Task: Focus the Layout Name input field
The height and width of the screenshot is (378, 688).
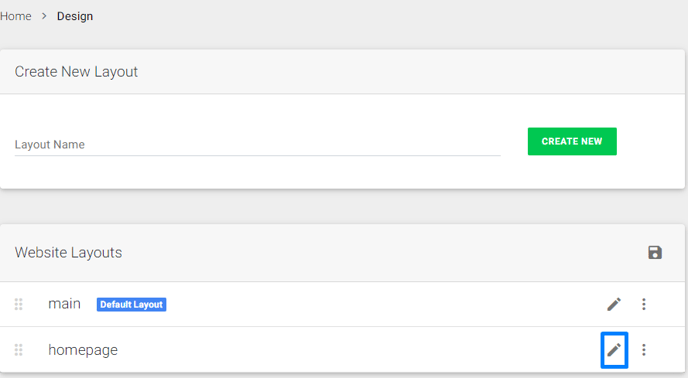Action: click(258, 144)
